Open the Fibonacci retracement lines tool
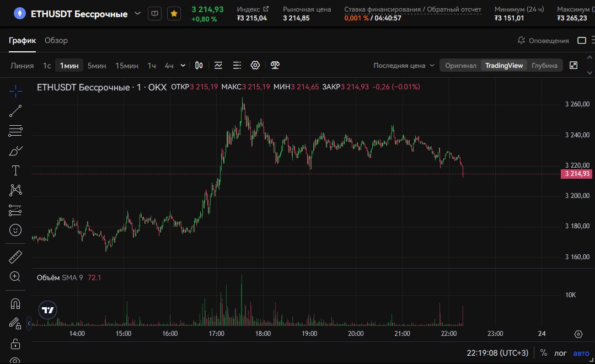Viewport: 595px width, 364px height. tap(15, 131)
